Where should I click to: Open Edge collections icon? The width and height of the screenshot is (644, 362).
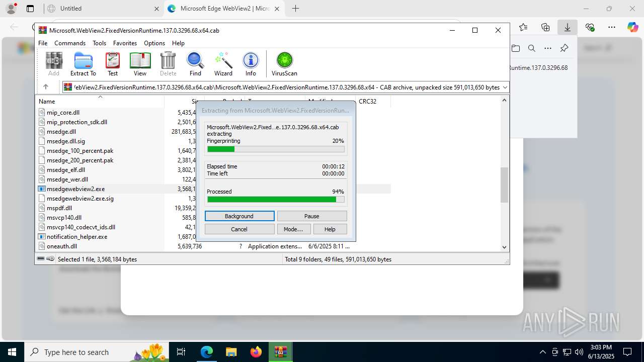tap(545, 27)
